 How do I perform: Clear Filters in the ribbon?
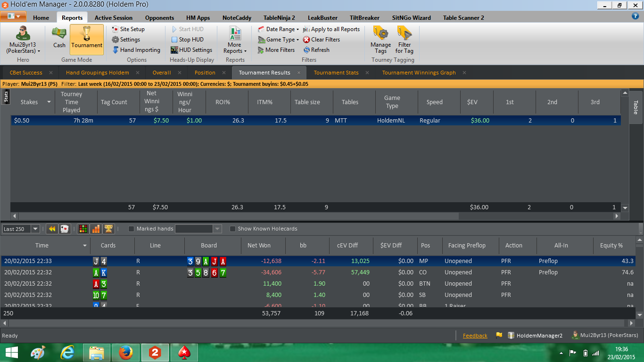[x=322, y=40]
